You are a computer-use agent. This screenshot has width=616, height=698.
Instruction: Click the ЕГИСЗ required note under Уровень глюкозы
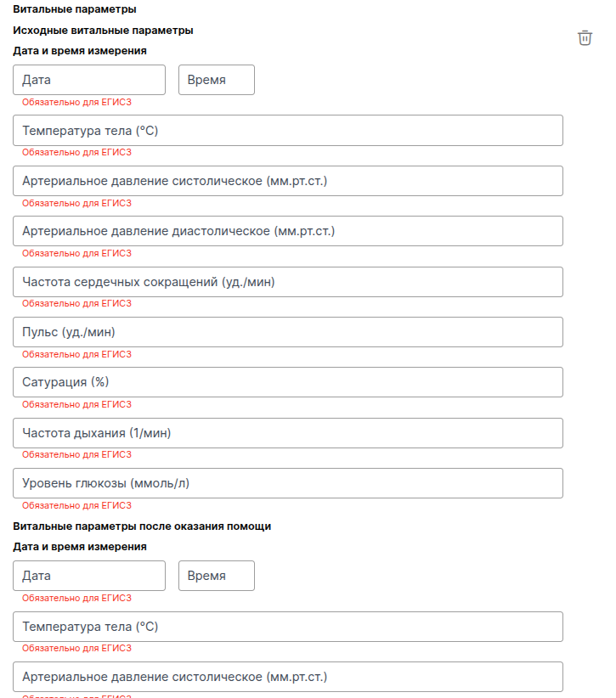tap(76, 505)
